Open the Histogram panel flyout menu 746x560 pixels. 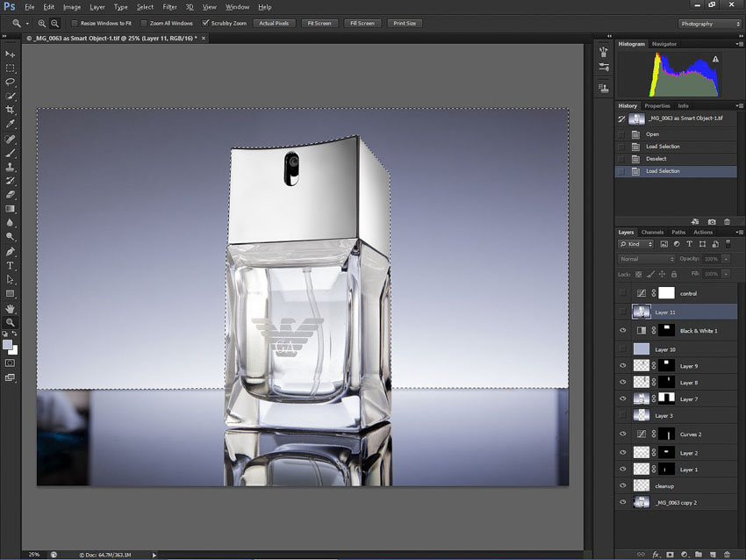tap(739, 44)
